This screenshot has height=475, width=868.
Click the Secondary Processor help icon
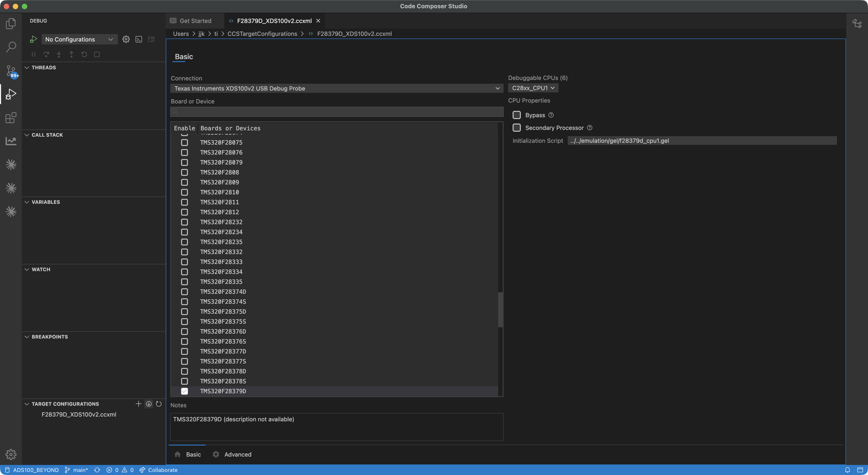(590, 128)
